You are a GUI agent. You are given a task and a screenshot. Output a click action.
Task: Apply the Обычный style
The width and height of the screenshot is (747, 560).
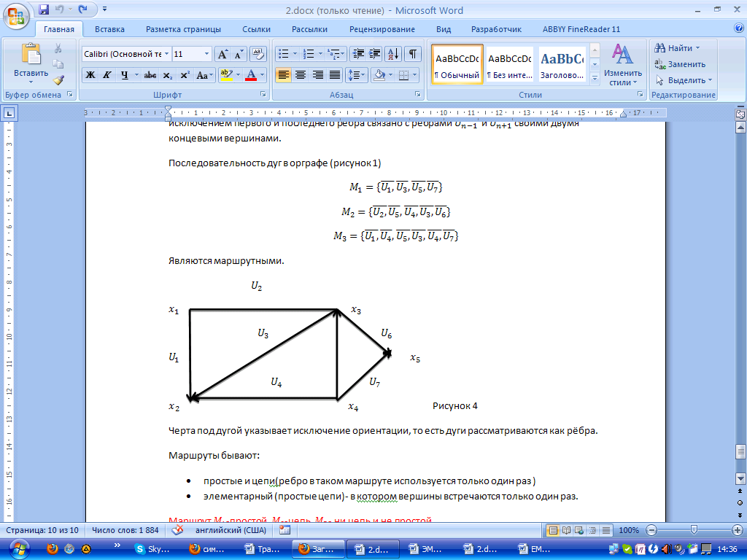pyautogui.click(x=457, y=65)
